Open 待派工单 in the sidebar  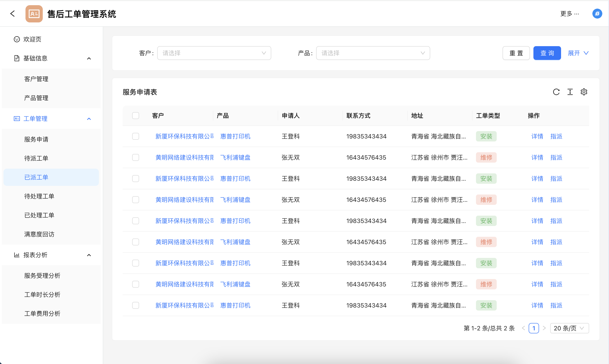tap(36, 158)
